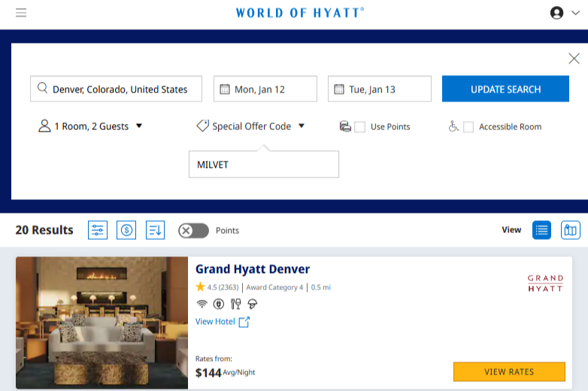588x391 pixels.
Task: Open the account profile menu
Action: pyautogui.click(x=564, y=13)
